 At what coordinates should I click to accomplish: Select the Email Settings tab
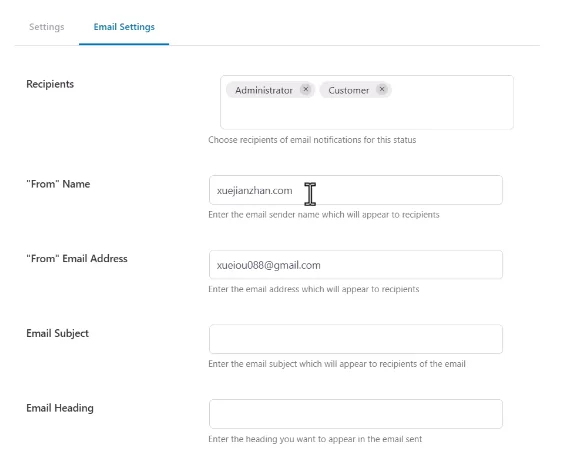click(x=124, y=27)
